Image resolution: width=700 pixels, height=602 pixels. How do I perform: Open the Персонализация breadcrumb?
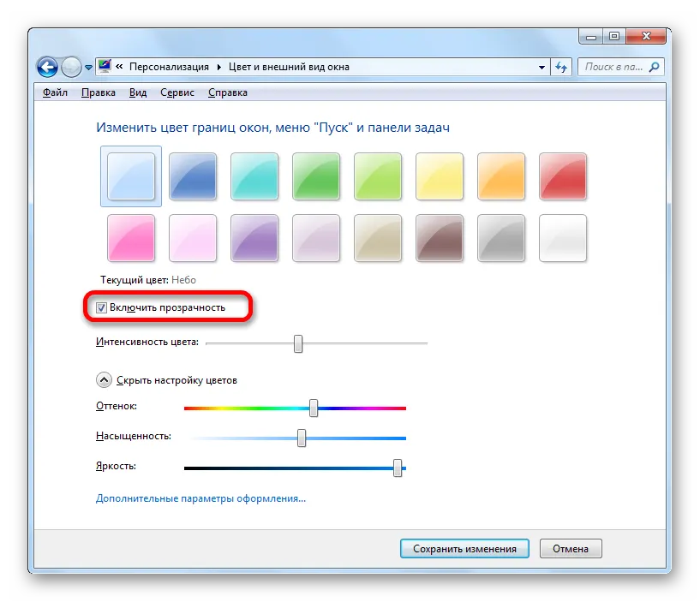point(169,67)
